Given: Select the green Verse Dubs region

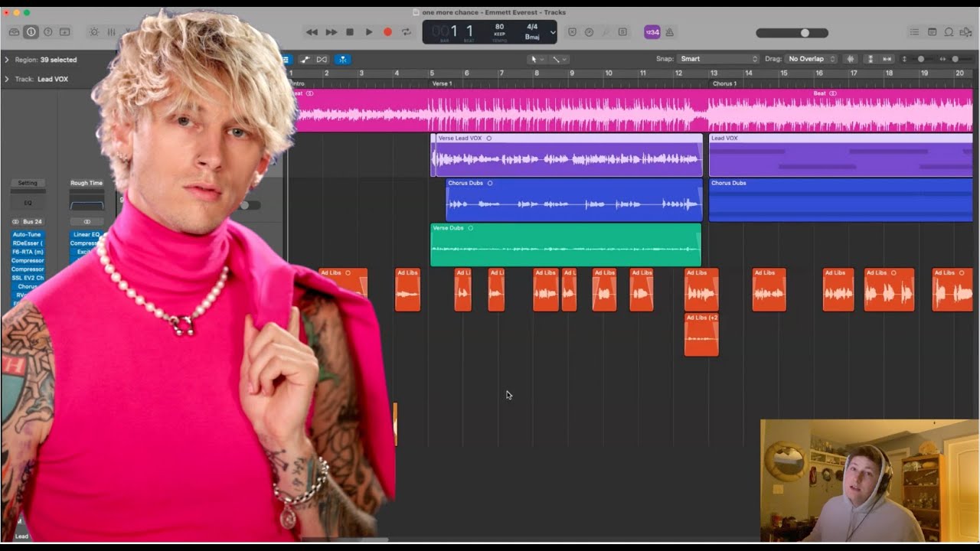Looking at the screenshot, I should coord(566,245).
